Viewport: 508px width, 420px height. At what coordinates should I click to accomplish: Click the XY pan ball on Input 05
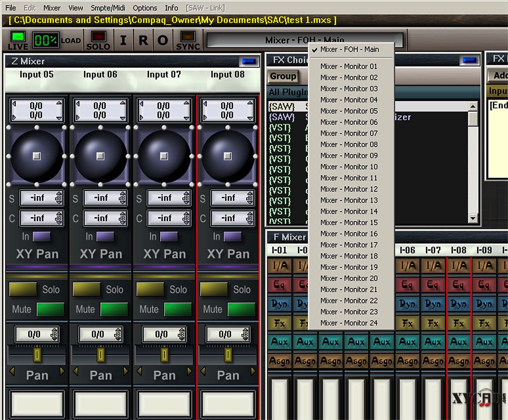click(37, 156)
